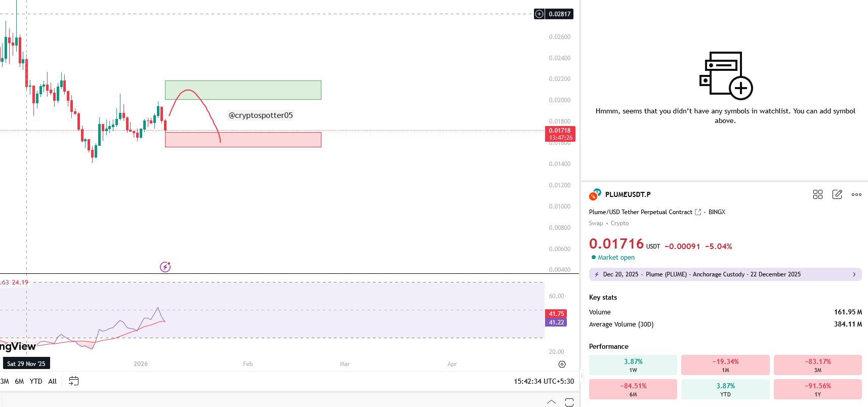Click the Performance heading
Viewport: 868px width, 407px height.
pos(608,347)
